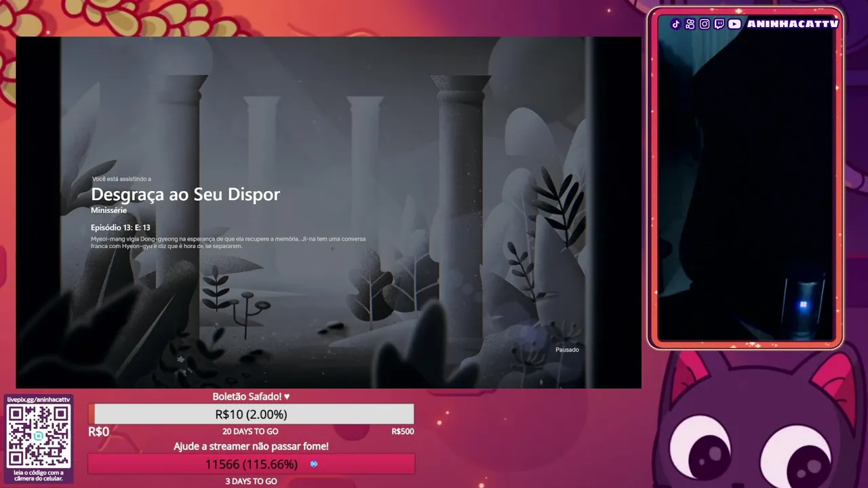868x488 pixels.
Task: Click the livepix QR code
Action: click(x=39, y=436)
